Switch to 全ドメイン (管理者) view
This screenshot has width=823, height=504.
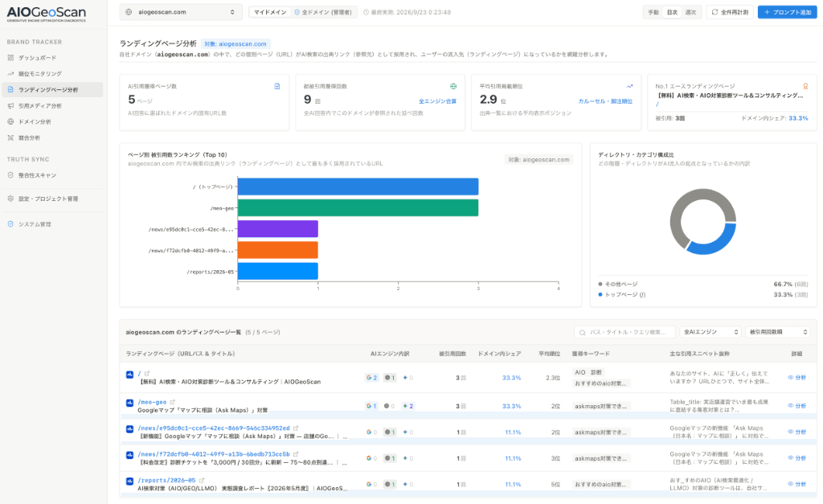click(x=323, y=12)
